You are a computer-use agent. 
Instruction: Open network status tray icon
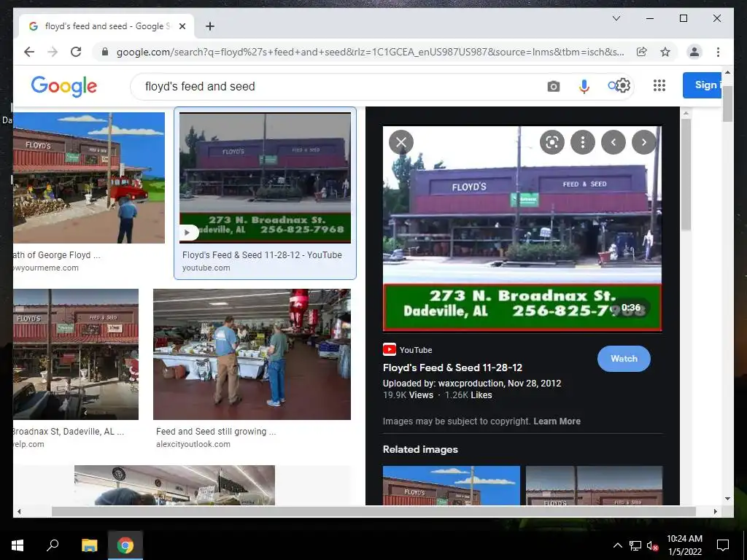tap(635, 545)
